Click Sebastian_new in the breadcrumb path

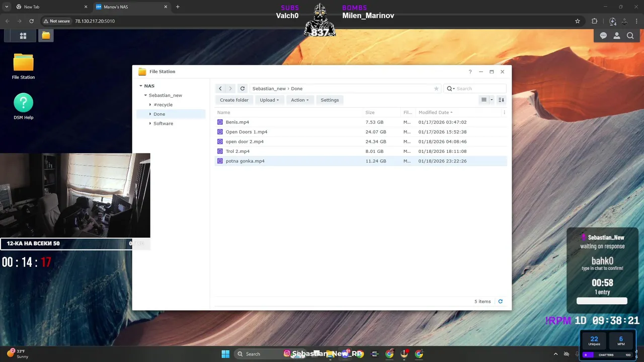[x=269, y=88]
